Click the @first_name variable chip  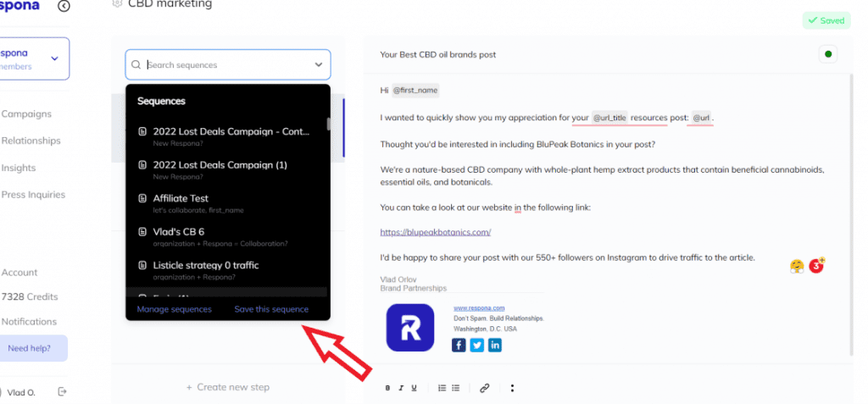pos(415,91)
